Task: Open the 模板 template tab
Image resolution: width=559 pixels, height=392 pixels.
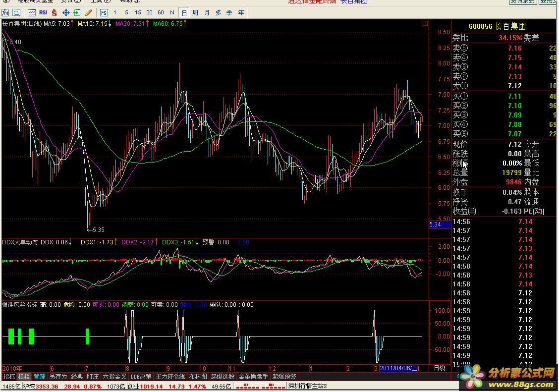Action: click(24, 376)
